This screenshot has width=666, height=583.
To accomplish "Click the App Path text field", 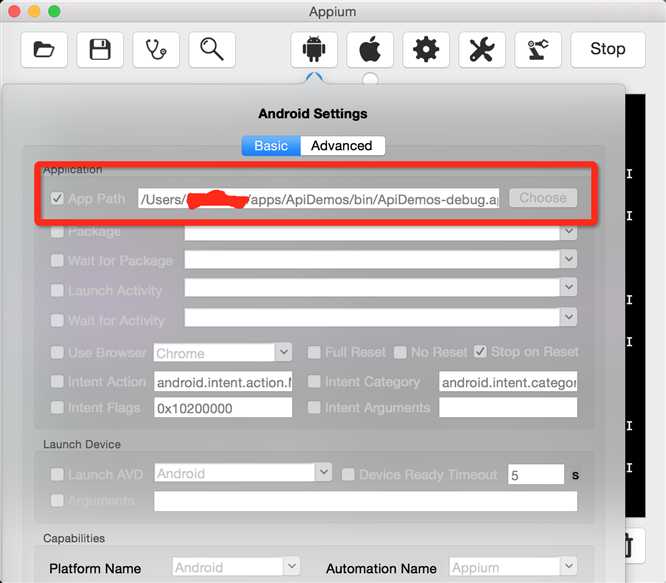I will point(319,199).
